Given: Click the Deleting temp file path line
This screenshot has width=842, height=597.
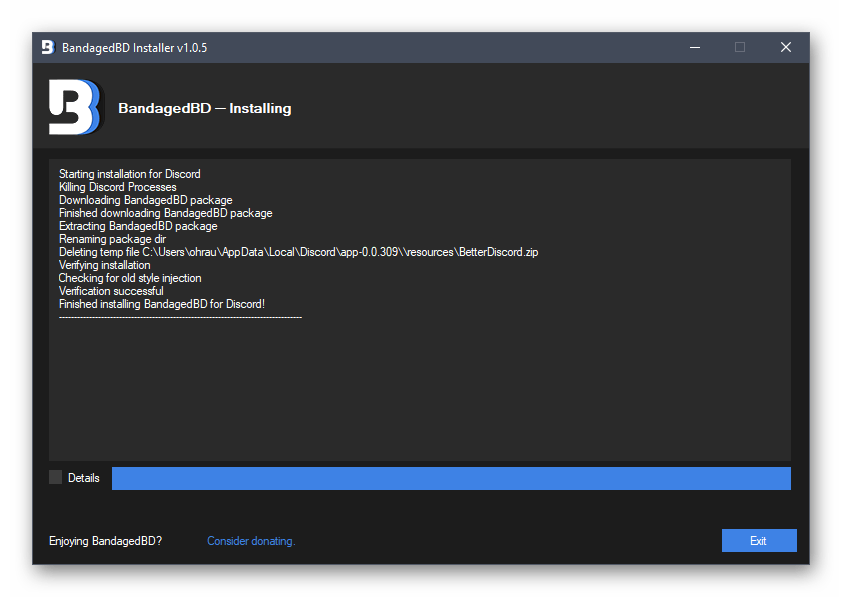Looking at the screenshot, I should tap(298, 252).
